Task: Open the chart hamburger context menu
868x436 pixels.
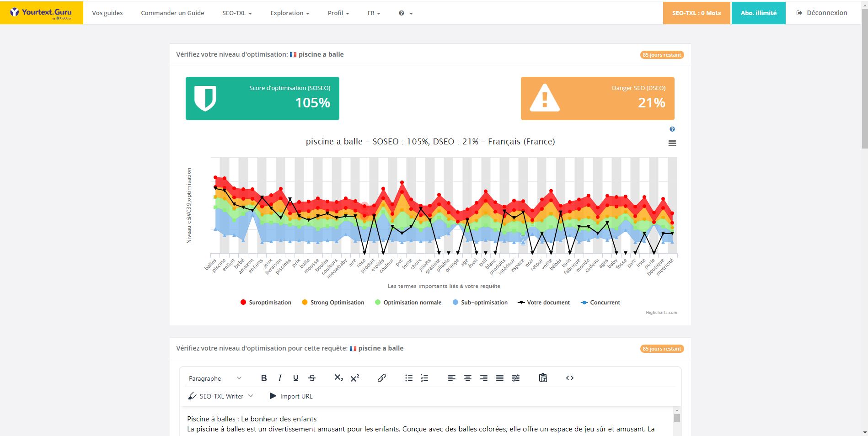Action: pyautogui.click(x=672, y=144)
